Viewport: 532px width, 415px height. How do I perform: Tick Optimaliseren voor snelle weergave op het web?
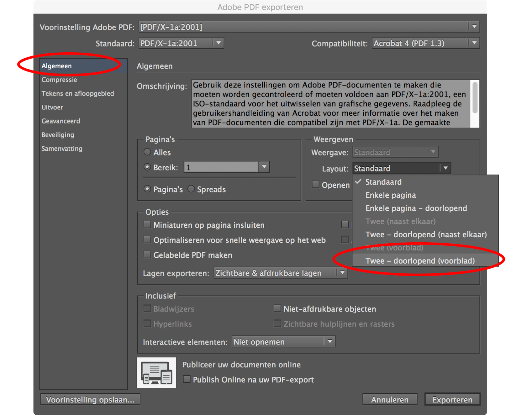coord(147,240)
